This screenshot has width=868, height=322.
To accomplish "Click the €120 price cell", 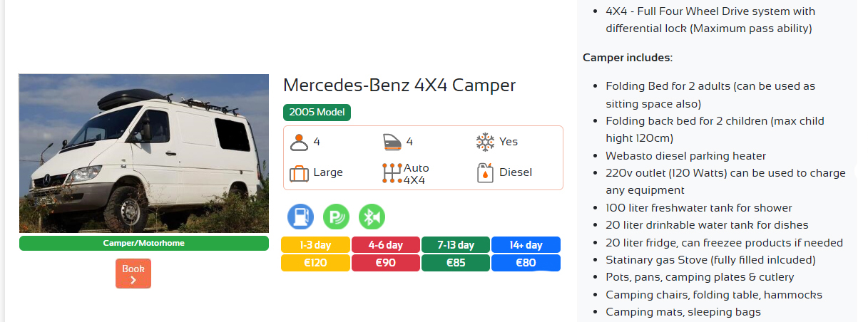I will pos(315,263).
